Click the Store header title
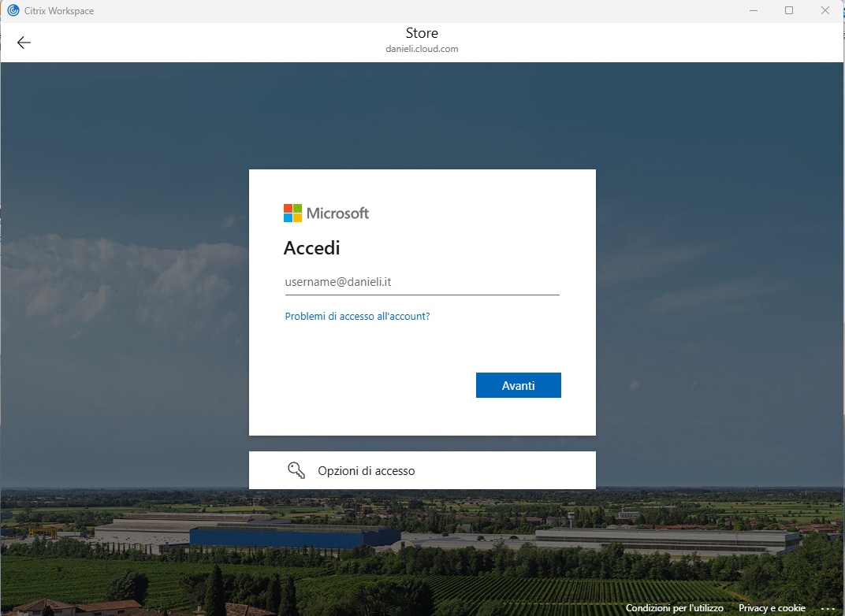Screen dimensions: 845x616 click(x=422, y=33)
